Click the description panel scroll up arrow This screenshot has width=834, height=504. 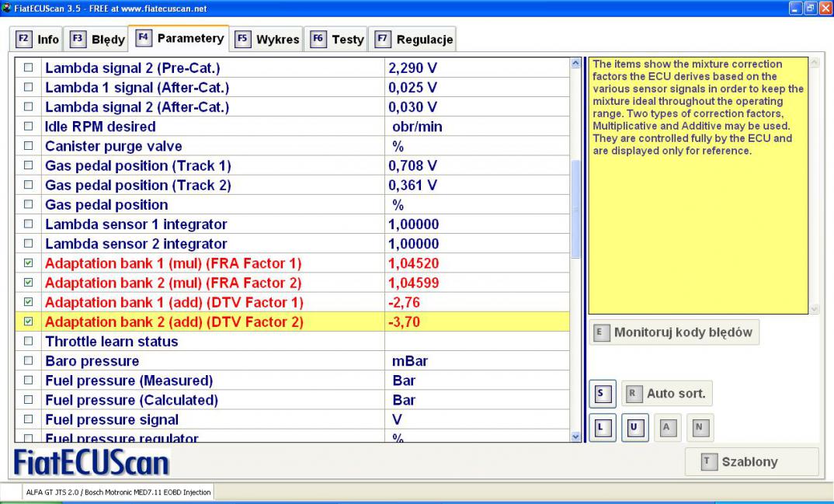(815, 63)
